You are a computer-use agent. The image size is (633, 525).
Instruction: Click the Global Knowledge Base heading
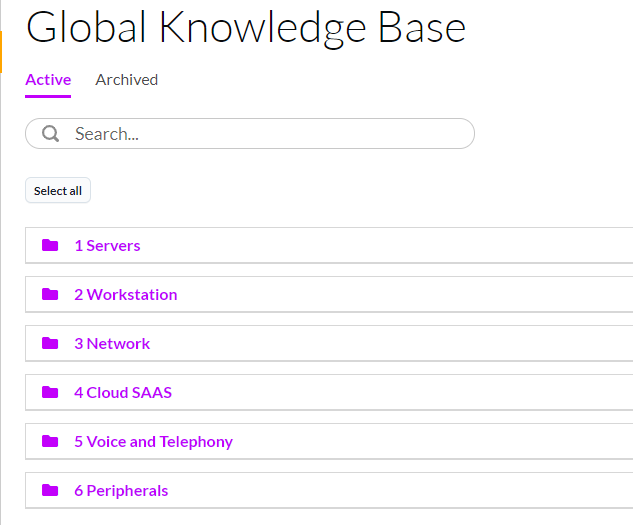click(x=246, y=27)
